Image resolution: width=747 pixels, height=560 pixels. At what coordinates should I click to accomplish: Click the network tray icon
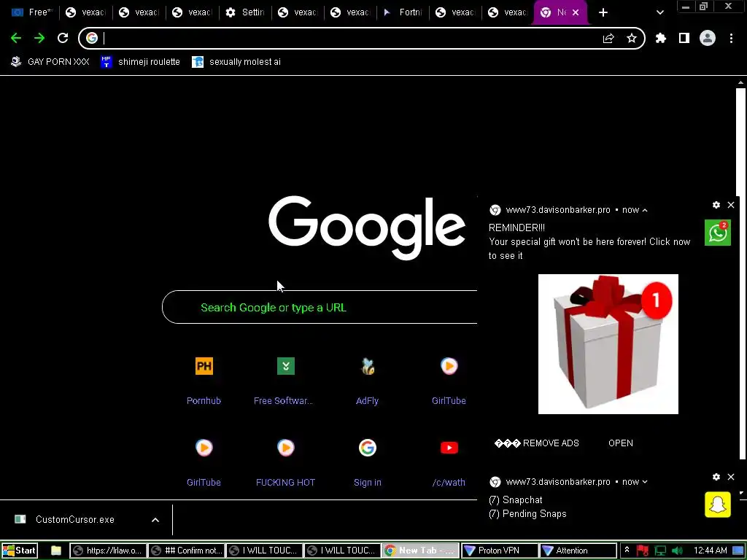[x=660, y=551]
